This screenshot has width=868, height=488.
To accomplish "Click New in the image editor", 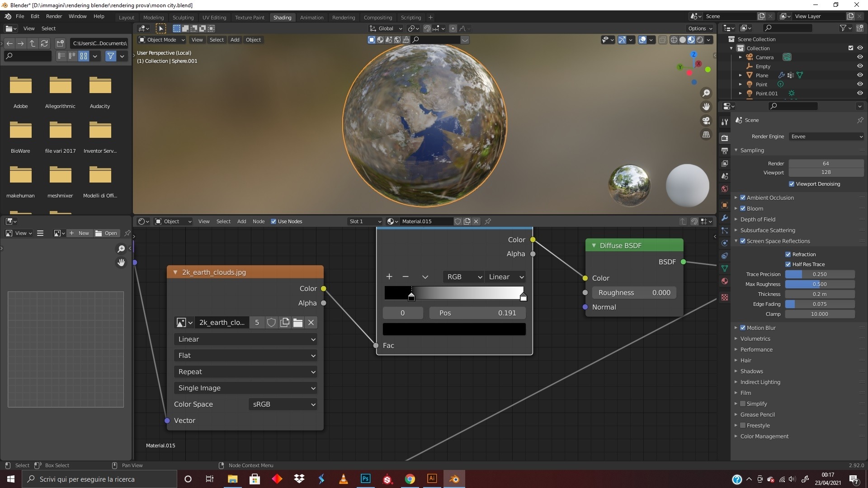I will click(80, 233).
